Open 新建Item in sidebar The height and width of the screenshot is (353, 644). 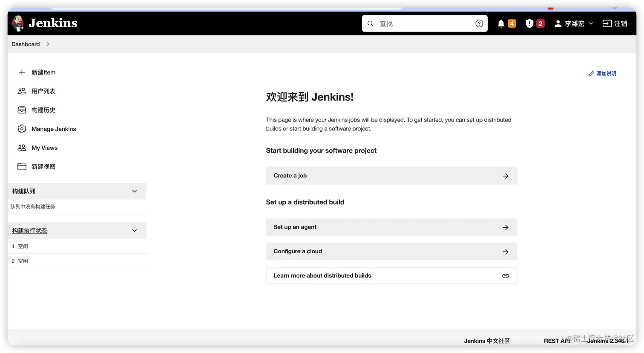coord(43,72)
